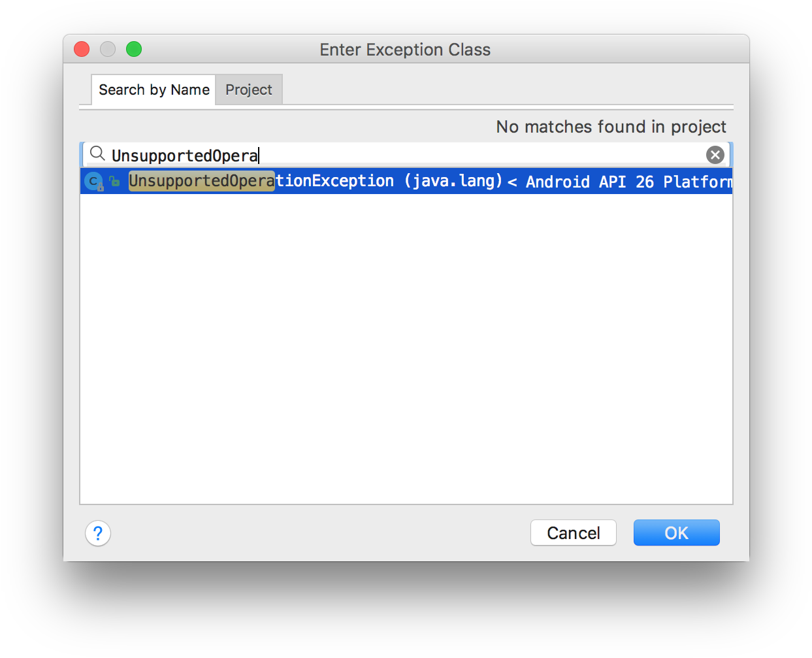Click the Enter Exception Class title bar

(x=405, y=50)
